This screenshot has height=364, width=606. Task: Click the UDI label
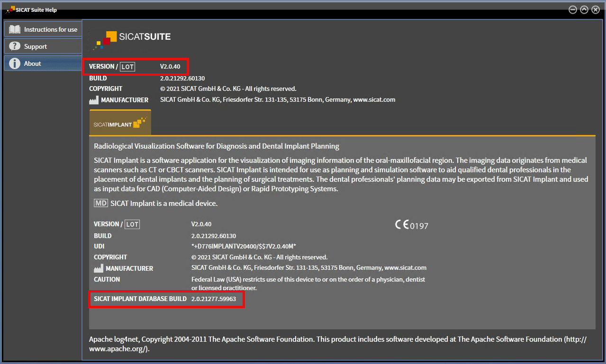click(99, 246)
